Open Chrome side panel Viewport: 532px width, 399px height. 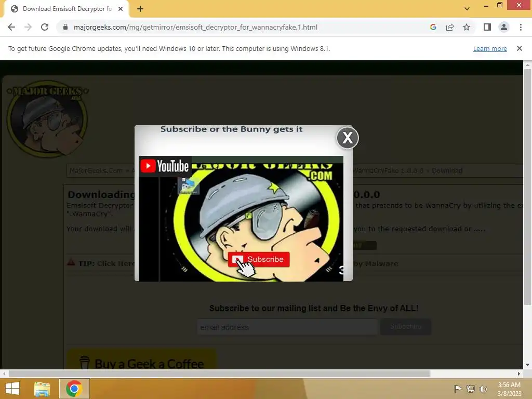pyautogui.click(x=487, y=27)
